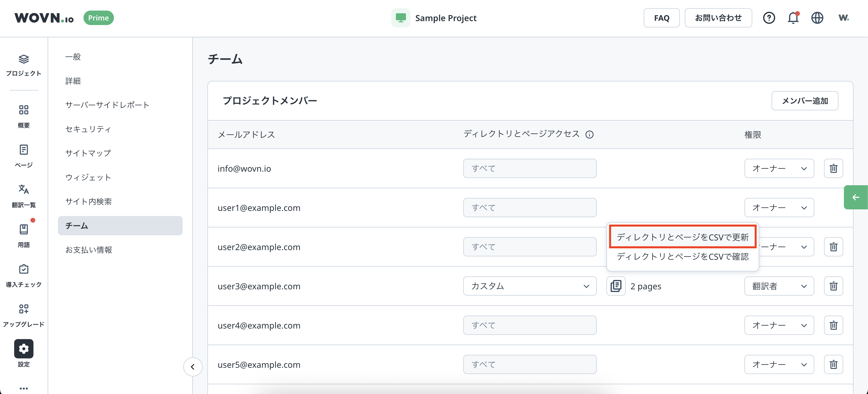
Task: Expand カスタム access dropdown for user3
Action: point(530,286)
